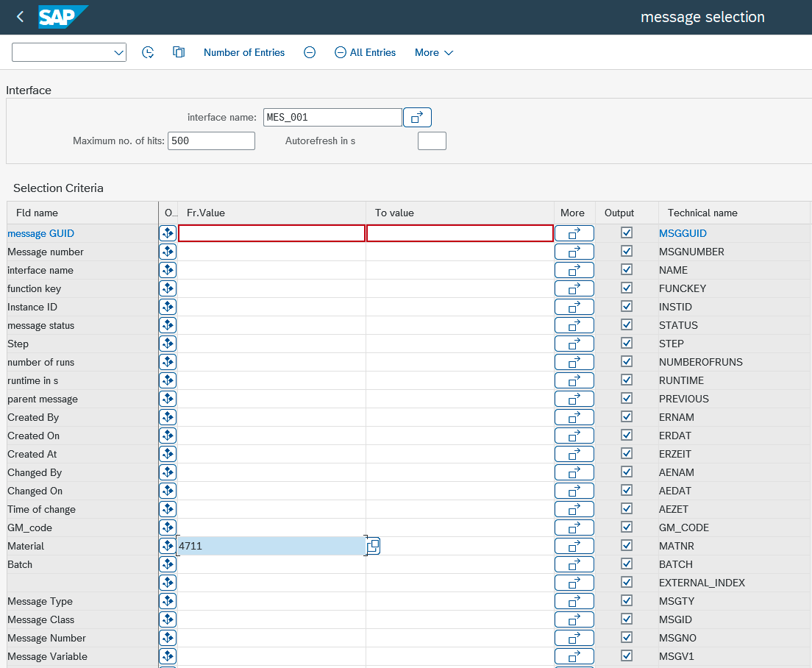
Task: Click message GUID To value input field
Action: point(460,233)
